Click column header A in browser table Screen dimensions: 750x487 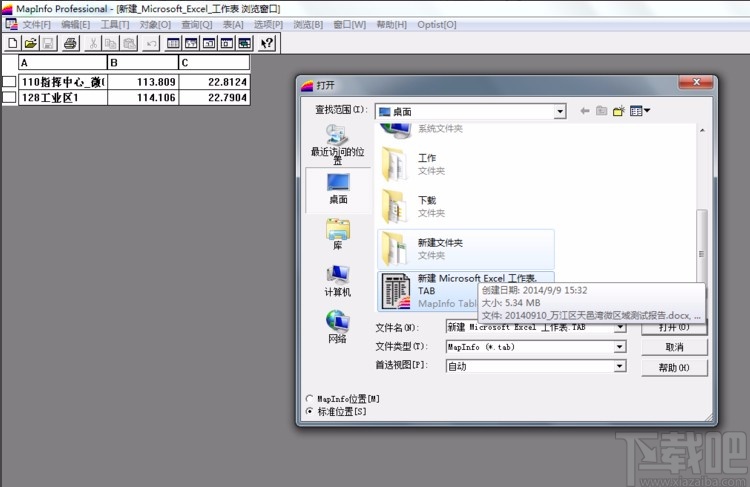click(63, 63)
